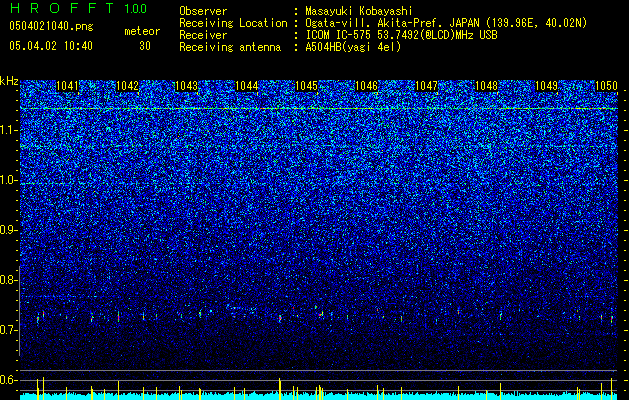Click time marker 1048
The image size is (629, 400).
[486, 86]
